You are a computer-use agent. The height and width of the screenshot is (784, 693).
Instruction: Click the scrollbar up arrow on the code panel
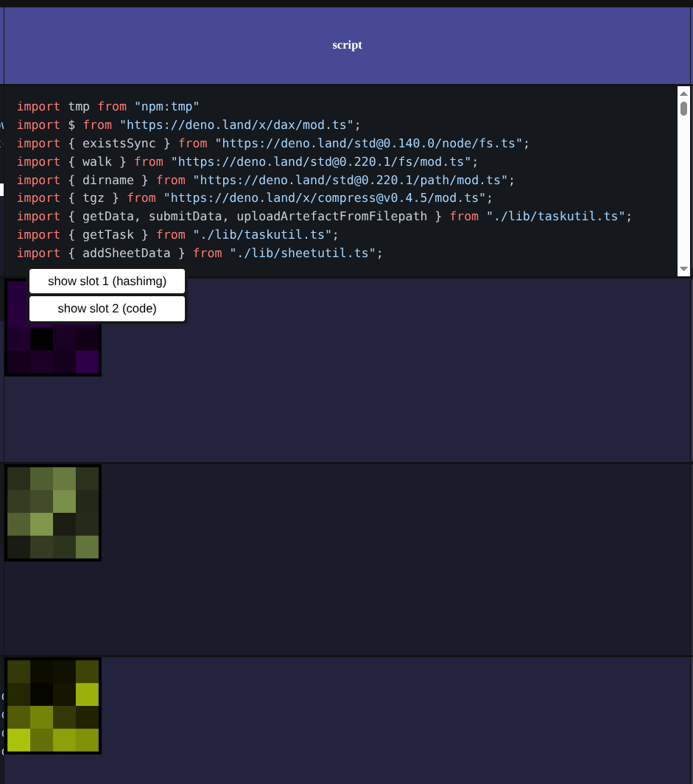pos(684,91)
